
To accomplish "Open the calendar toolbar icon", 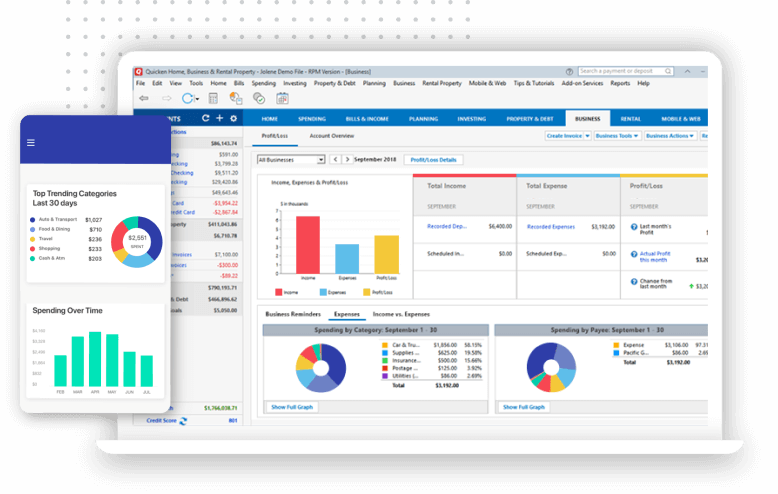I will pos(282,98).
